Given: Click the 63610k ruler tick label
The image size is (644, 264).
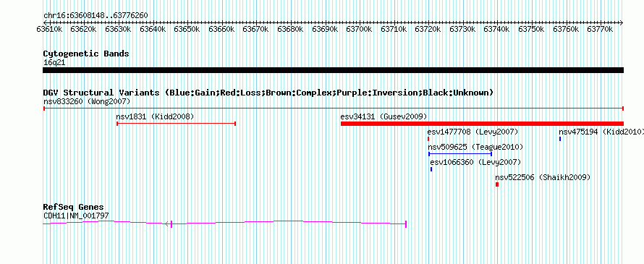Looking at the screenshot, I should (49, 29).
